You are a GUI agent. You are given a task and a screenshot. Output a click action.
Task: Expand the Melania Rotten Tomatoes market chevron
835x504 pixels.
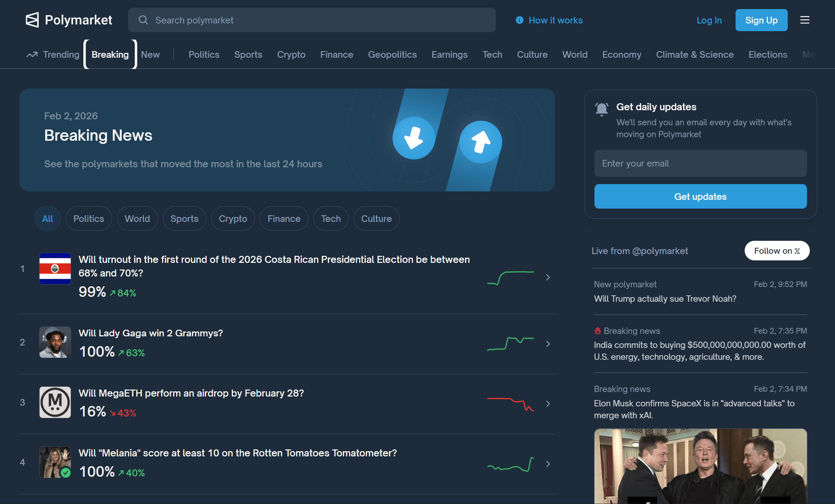tap(548, 464)
